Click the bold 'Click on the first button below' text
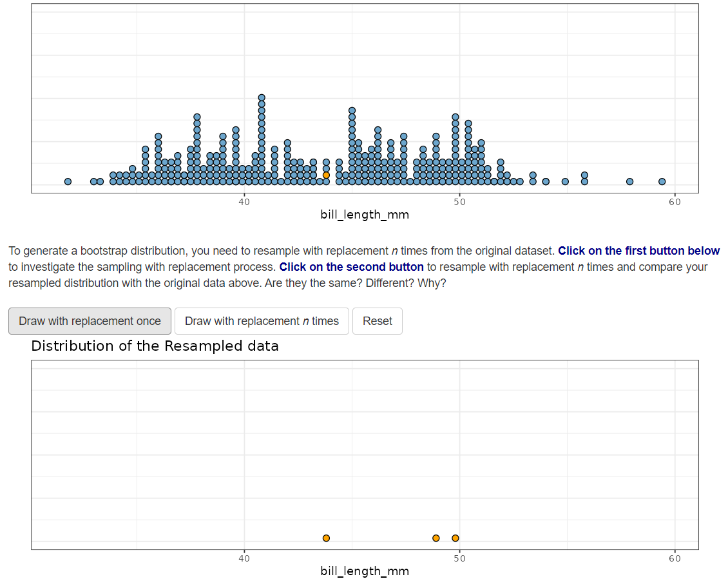This screenshot has height=579, width=728. pos(638,251)
